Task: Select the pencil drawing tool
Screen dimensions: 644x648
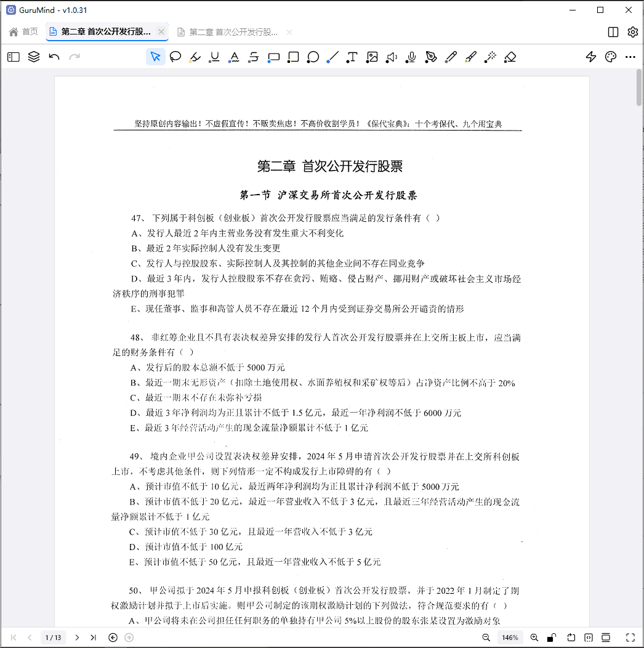Action: pyautogui.click(x=451, y=57)
